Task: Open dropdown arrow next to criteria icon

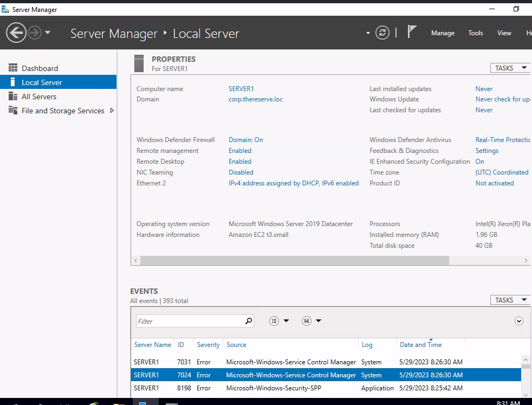Action: 286,321
